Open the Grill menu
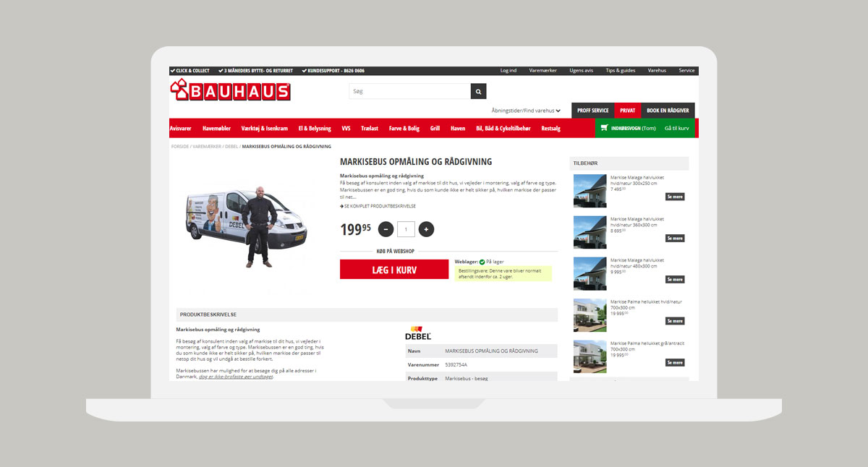 [x=435, y=128]
